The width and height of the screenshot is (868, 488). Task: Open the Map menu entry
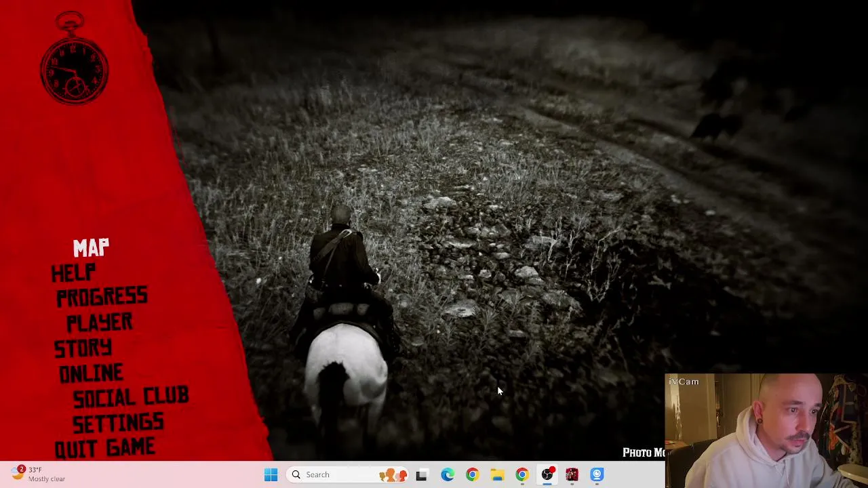[91, 248]
